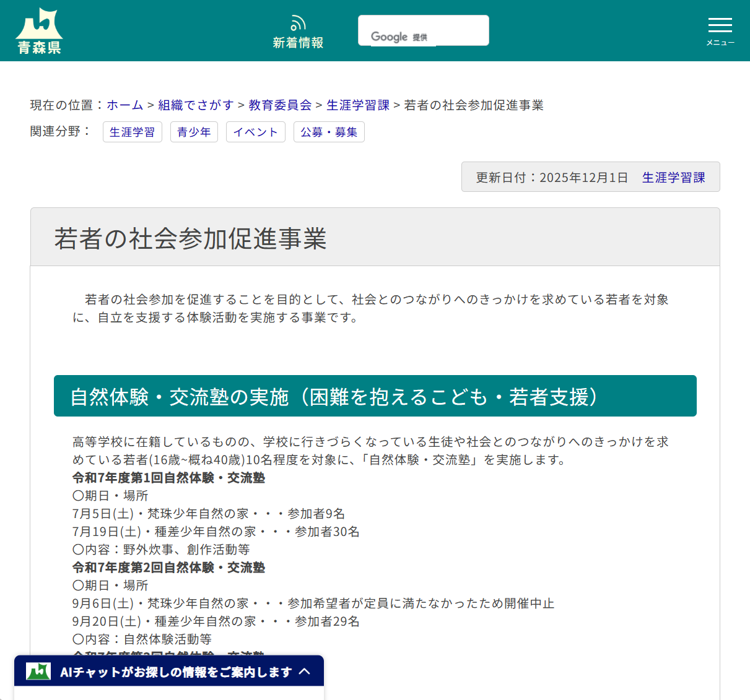750x700 pixels.
Task: Select the 新着情報 broadcast icon
Action: 298,24
